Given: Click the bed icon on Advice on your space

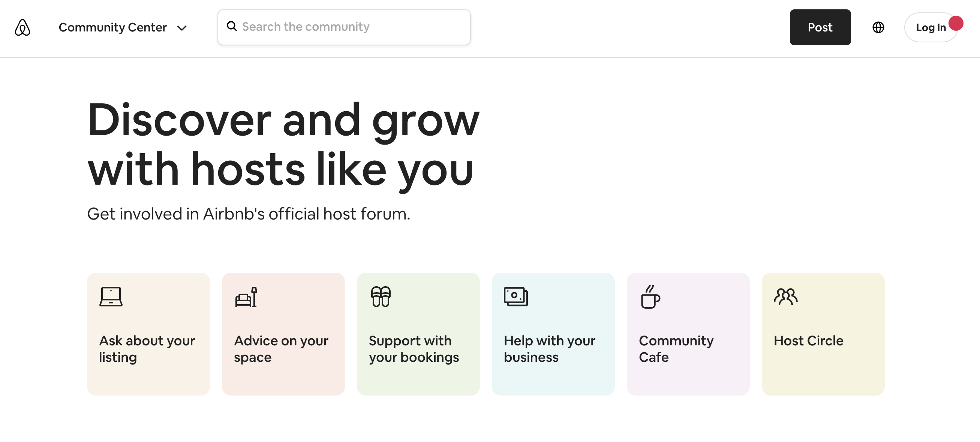Looking at the screenshot, I should (246, 297).
